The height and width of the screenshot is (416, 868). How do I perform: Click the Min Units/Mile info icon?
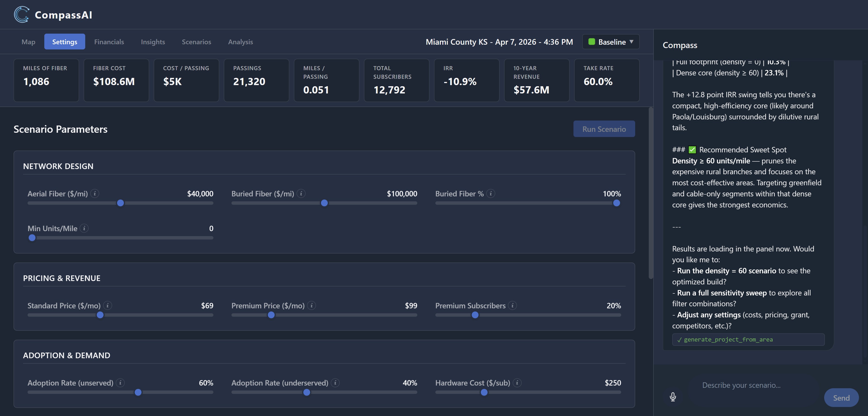point(84,228)
